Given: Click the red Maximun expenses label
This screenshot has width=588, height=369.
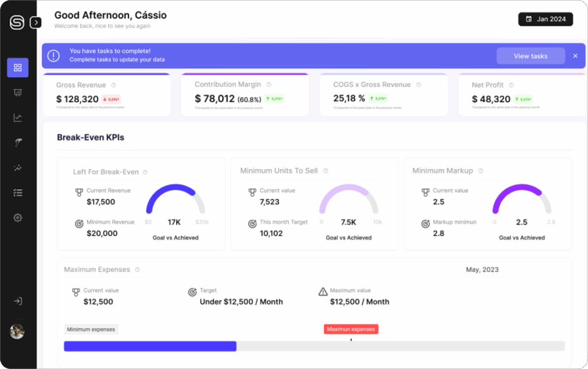Looking at the screenshot, I should [x=351, y=329].
